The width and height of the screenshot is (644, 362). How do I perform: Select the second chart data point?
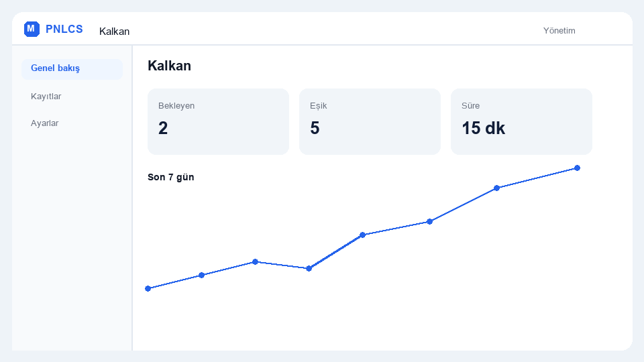(202, 275)
